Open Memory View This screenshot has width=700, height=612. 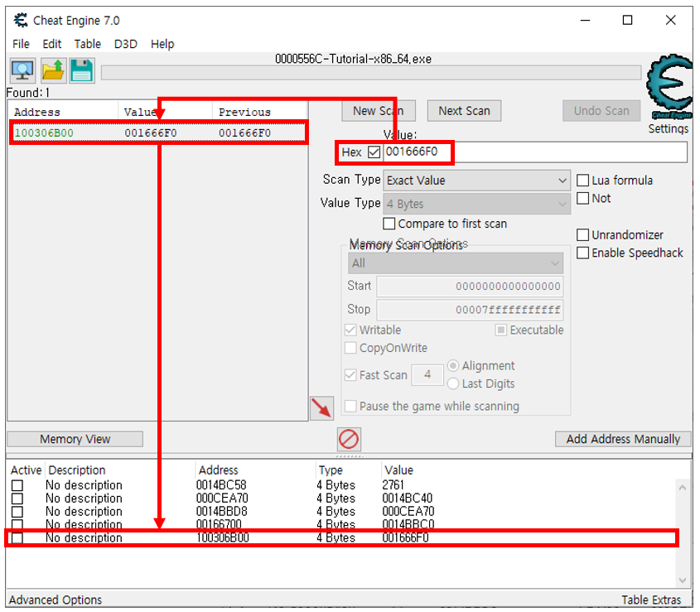point(75,439)
